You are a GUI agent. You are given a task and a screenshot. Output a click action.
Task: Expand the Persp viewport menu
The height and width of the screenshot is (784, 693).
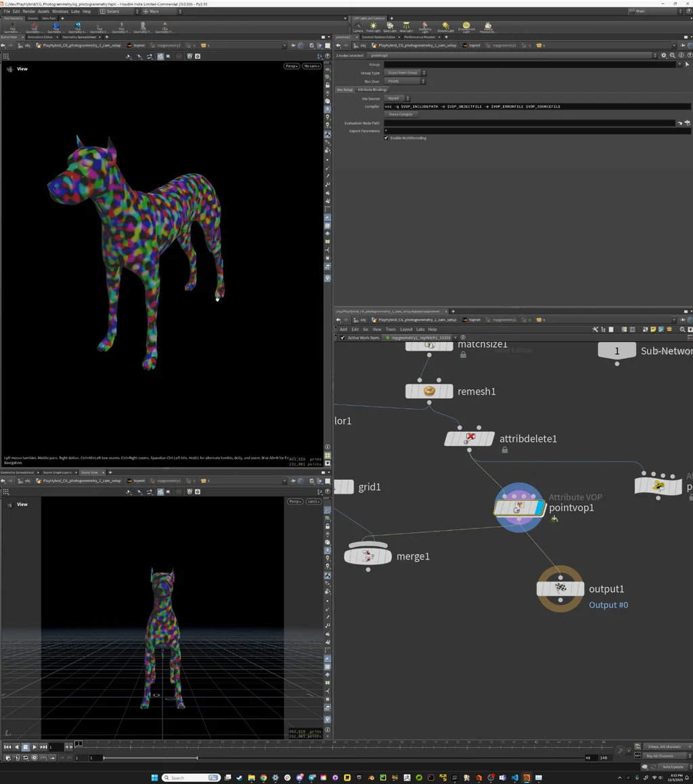(x=291, y=66)
